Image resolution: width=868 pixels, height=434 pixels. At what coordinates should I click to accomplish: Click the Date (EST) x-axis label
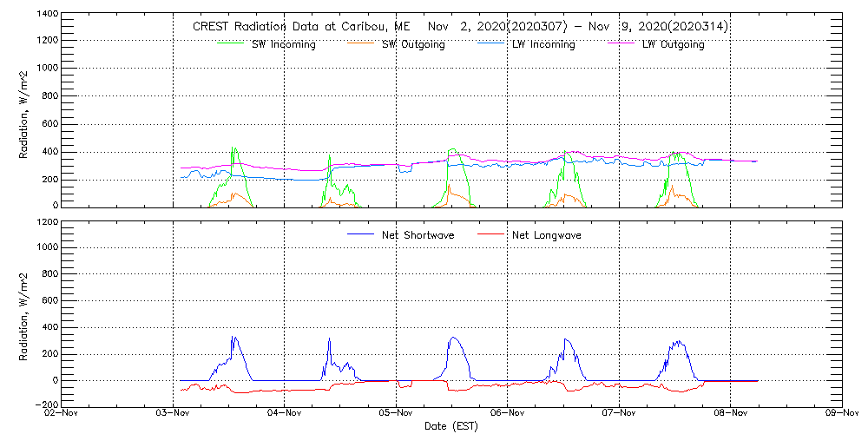pyautogui.click(x=450, y=426)
